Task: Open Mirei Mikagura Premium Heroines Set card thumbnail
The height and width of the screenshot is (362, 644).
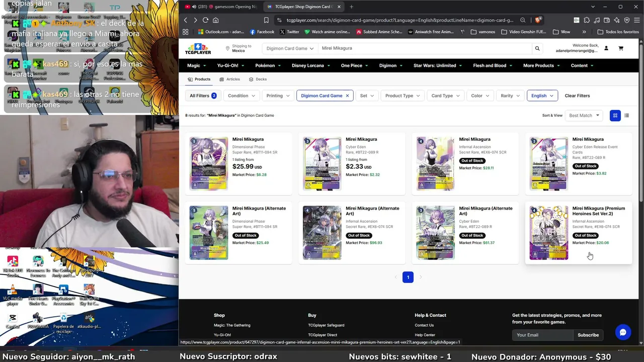Action: point(549,233)
